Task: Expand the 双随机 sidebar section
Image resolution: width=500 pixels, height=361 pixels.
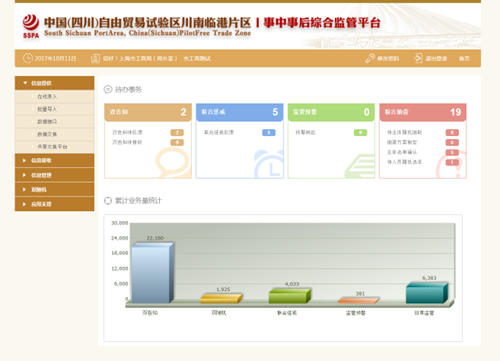Action: [54, 190]
